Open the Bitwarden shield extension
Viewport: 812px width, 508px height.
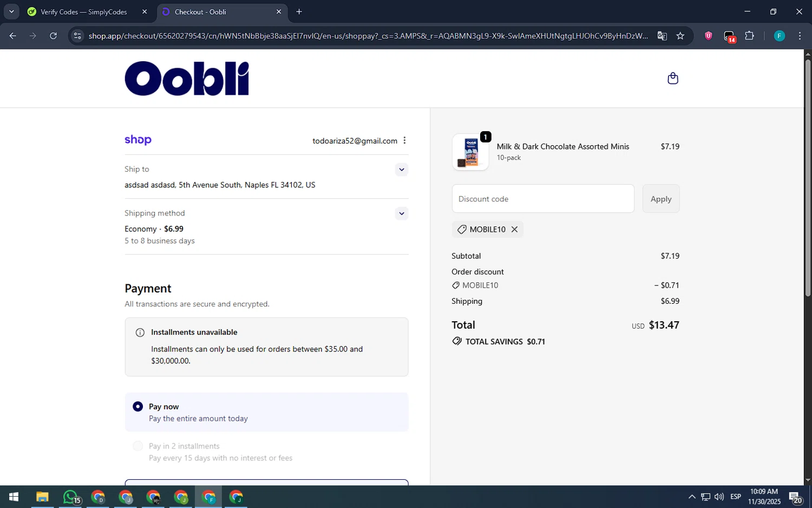point(708,36)
